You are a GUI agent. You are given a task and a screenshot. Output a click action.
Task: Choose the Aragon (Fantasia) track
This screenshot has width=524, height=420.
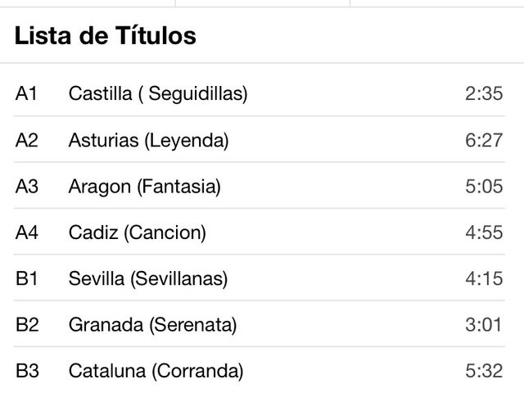coord(145,187)
